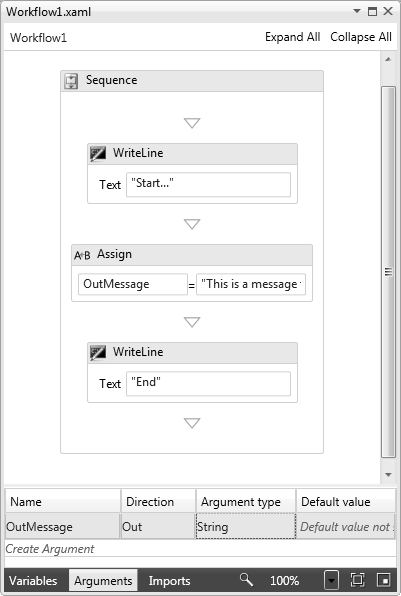Click the vertical scrollbar thumb
Screen dimensions: 401x596
click(x=388, y=272)
